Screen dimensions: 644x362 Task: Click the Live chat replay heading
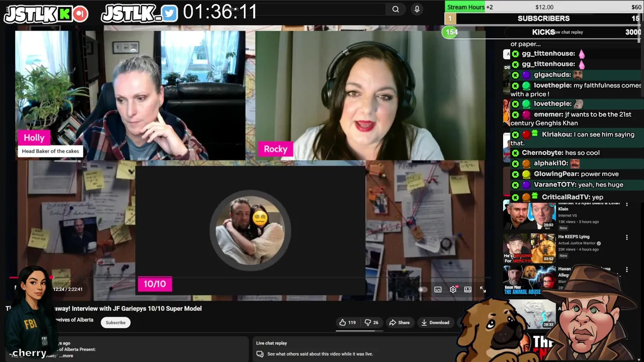pyautogui.click(x=271, y=343)
